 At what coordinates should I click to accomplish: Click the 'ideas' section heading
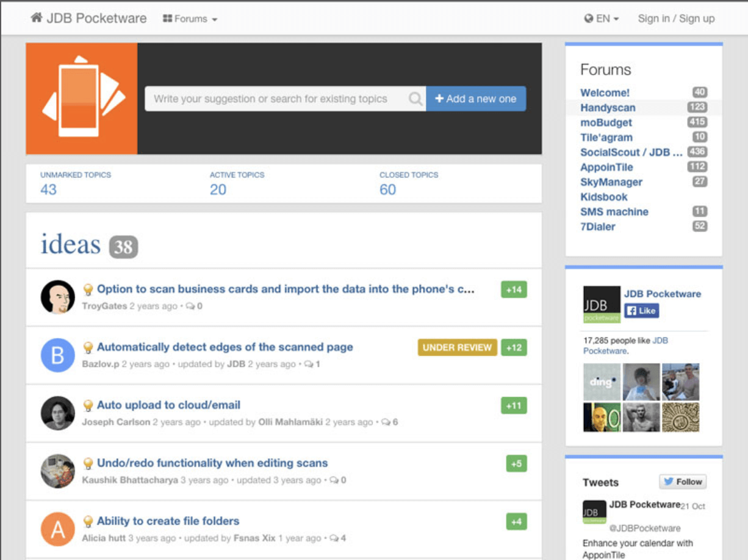click(71, 245)
